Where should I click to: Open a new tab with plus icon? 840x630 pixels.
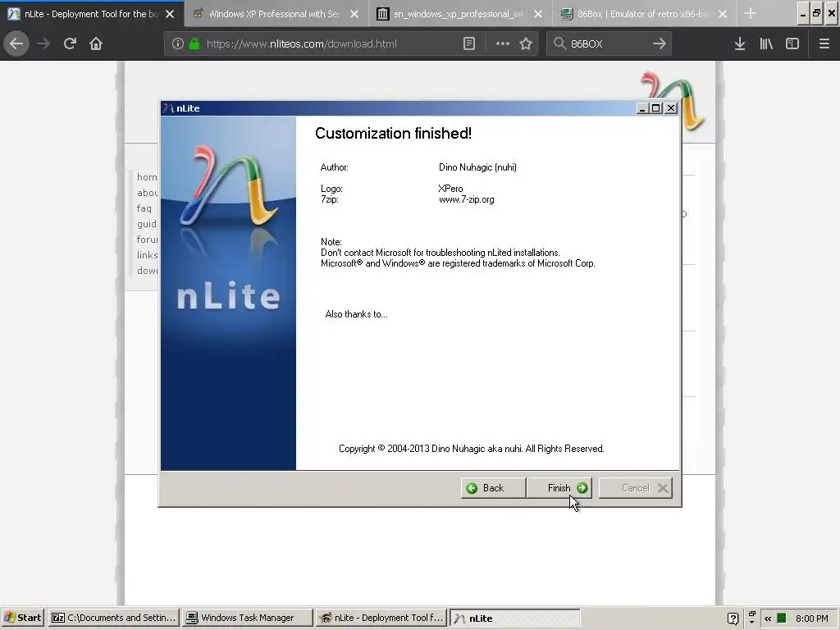[751, 14]
